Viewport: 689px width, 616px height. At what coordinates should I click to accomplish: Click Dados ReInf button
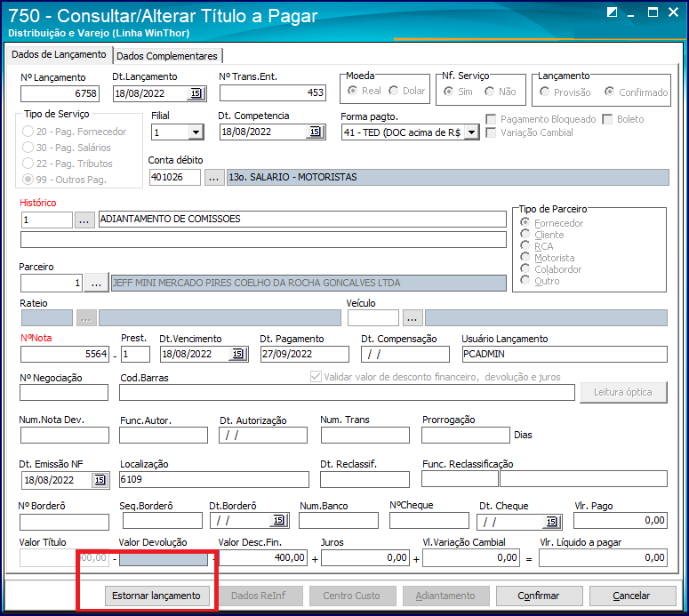[259, 596]
